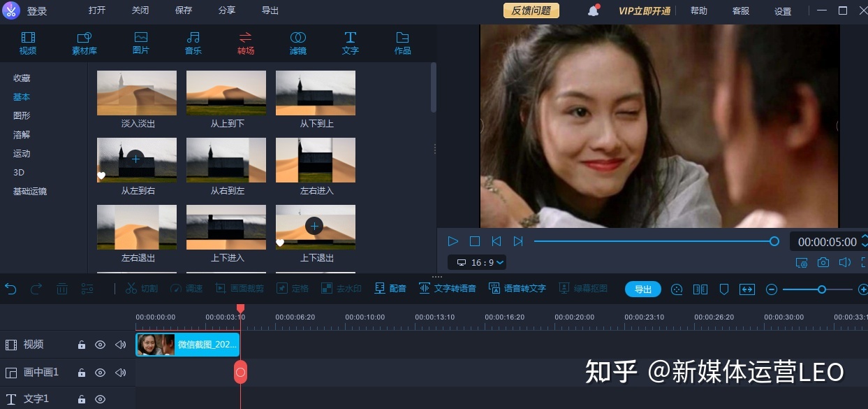Mute the 视频 track speaker icon
Viewport: 868px width, 409px height.
coord(120,344)
